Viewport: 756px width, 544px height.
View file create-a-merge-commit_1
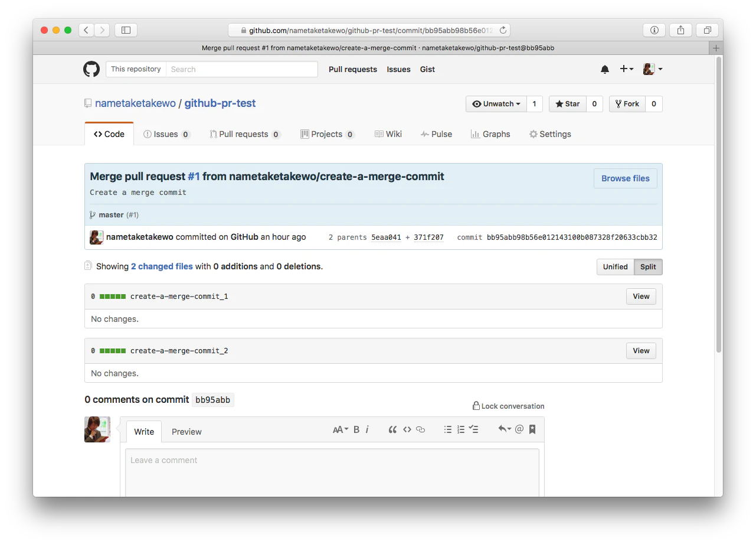click(x=641, y=297)
